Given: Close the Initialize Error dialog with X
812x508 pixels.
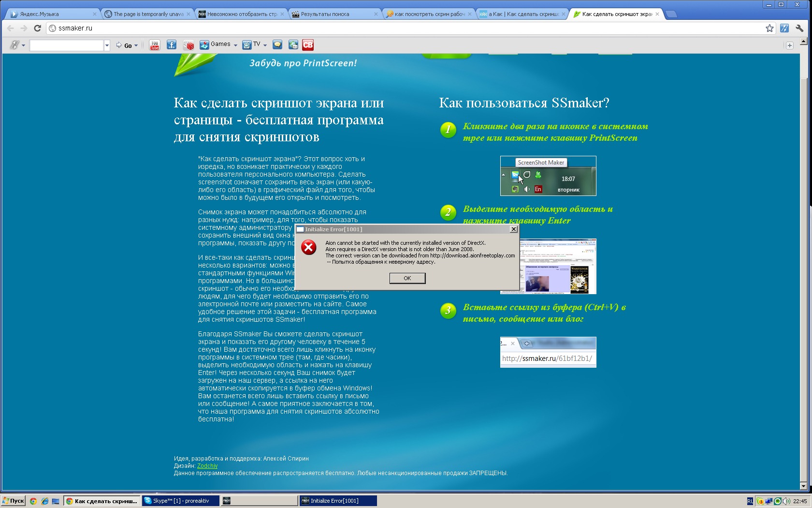Looking at the screenshot, I should pos(514,229).
